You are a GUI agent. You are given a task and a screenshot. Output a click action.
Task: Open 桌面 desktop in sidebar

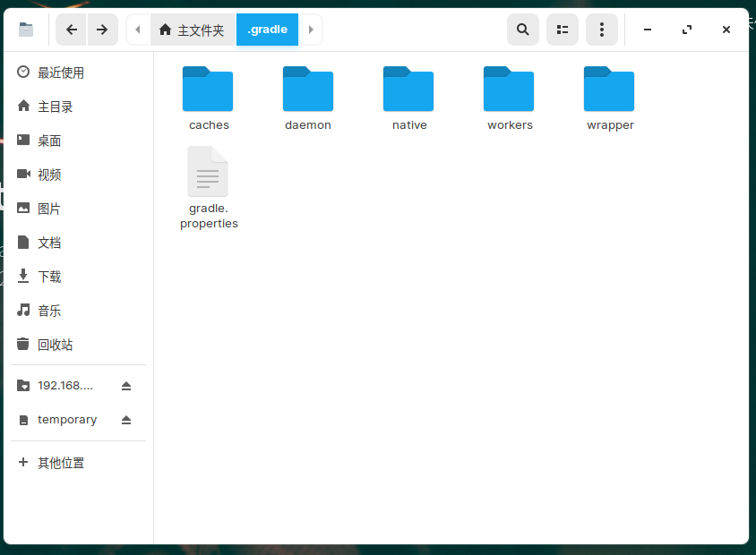[x=78, y=141]
